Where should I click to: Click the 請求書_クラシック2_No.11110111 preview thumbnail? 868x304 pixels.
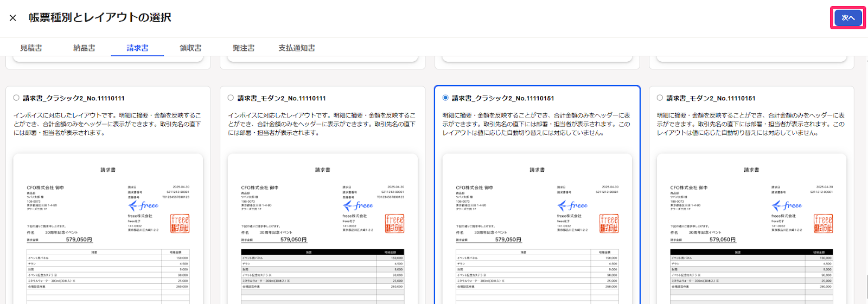(108, 229)
